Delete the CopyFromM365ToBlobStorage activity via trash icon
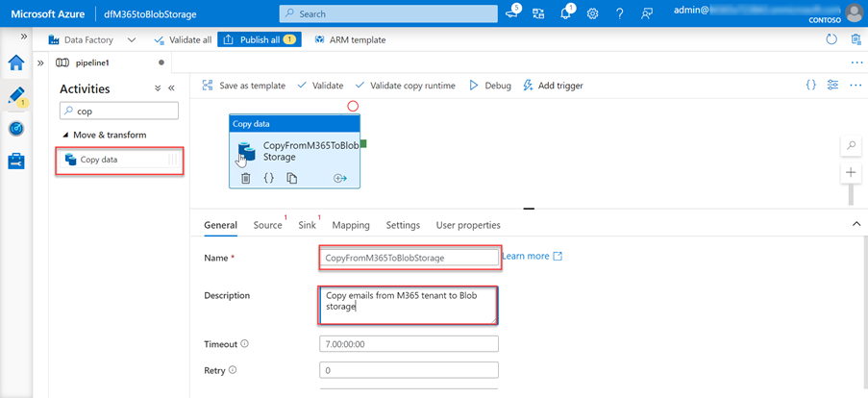Image resolution: width=868 pixels, height=398 pixels. (x=246, y=178)
